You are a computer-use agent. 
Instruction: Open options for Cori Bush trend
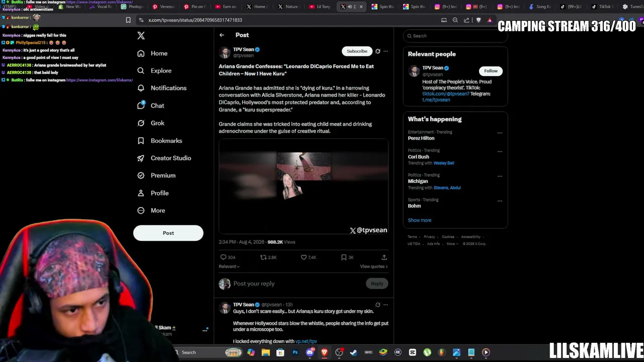tap(500, 151)
